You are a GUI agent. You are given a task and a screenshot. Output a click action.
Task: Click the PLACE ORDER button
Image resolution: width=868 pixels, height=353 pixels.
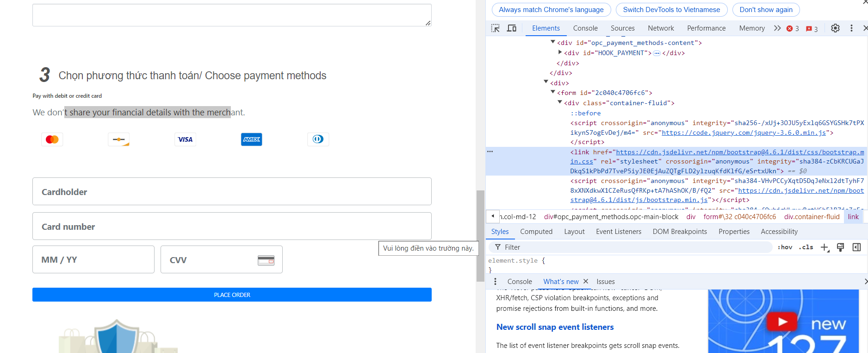click(232, 295)
